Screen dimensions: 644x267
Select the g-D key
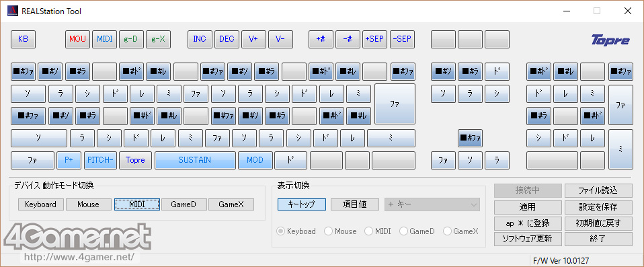pyautogui.click(x=132, y=40)
